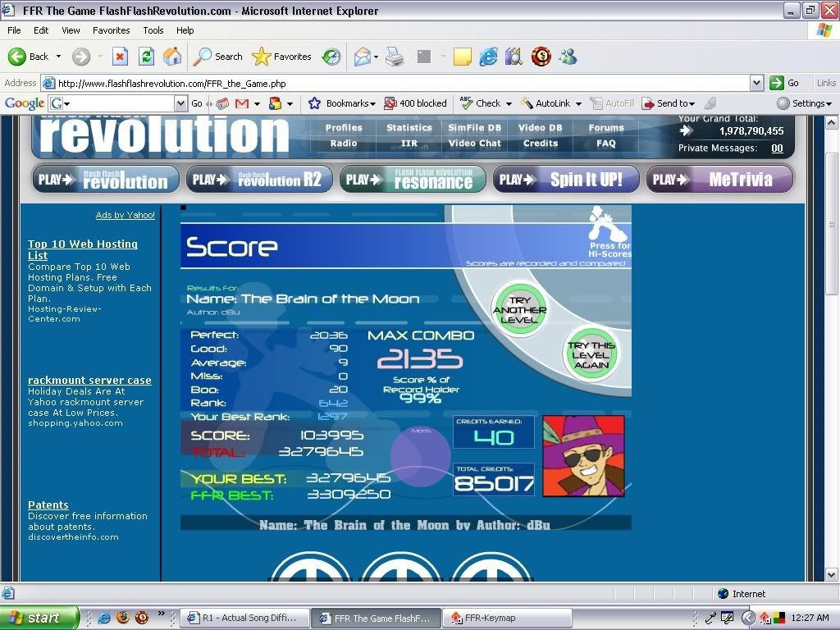Click the cartoon avatar picture with sunglasses
Image resolution: width=840 pixels, height=630 pixels.
[x=583, y=455]
